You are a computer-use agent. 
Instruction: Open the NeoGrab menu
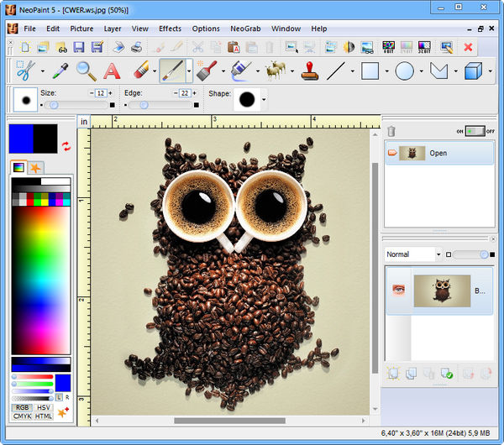coord(245,29)
